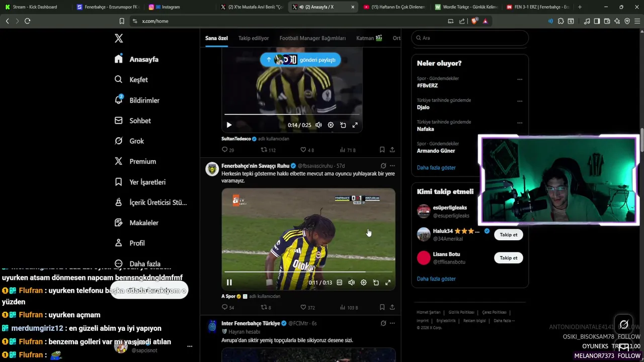Show new posts via gönderi paylaştı
The image size is (644, 362).
tap(300, 60)
